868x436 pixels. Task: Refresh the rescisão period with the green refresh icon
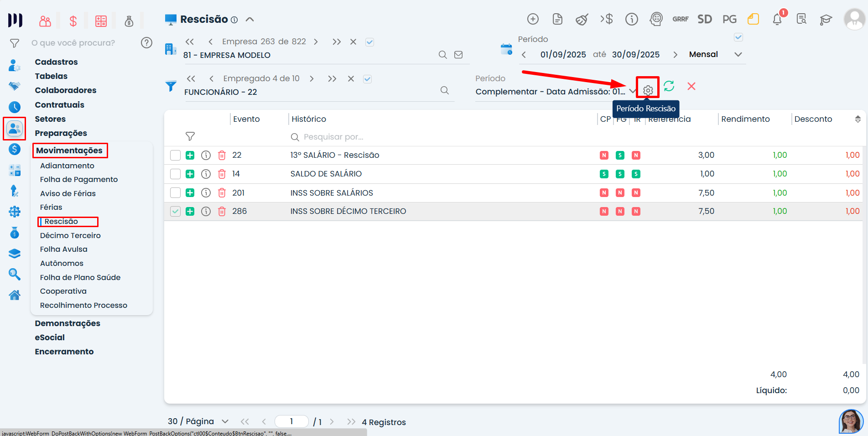(x=669, y=86)
